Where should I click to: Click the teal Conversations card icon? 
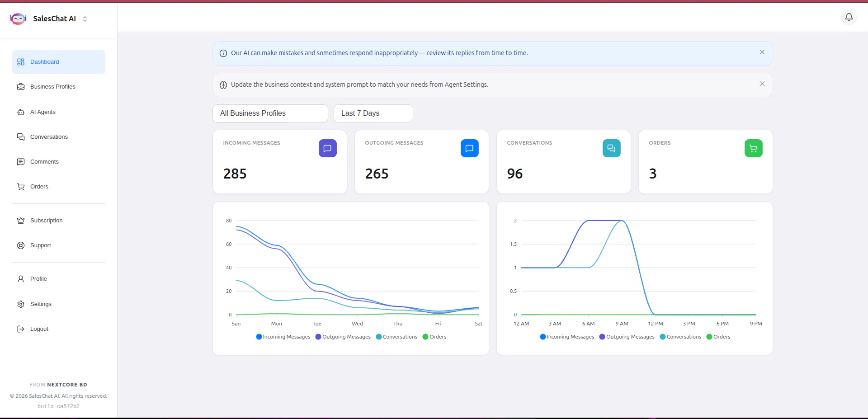point(612,148)
